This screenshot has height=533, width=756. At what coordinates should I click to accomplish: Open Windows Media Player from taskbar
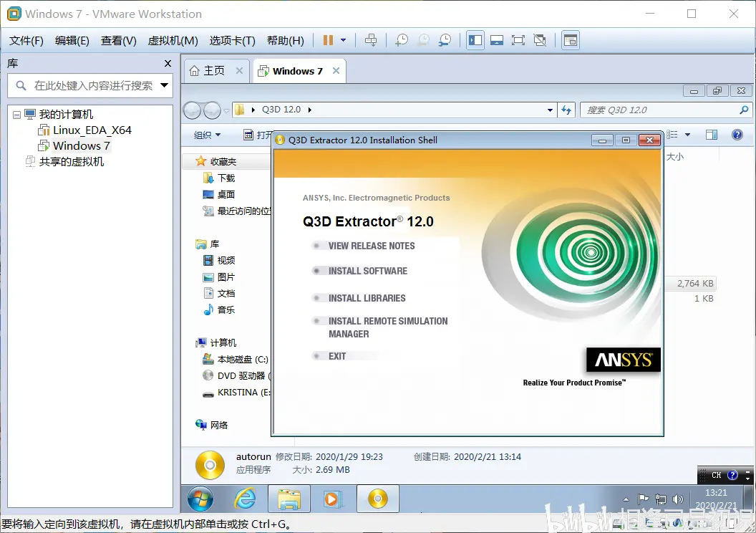(x=333, y=499)
